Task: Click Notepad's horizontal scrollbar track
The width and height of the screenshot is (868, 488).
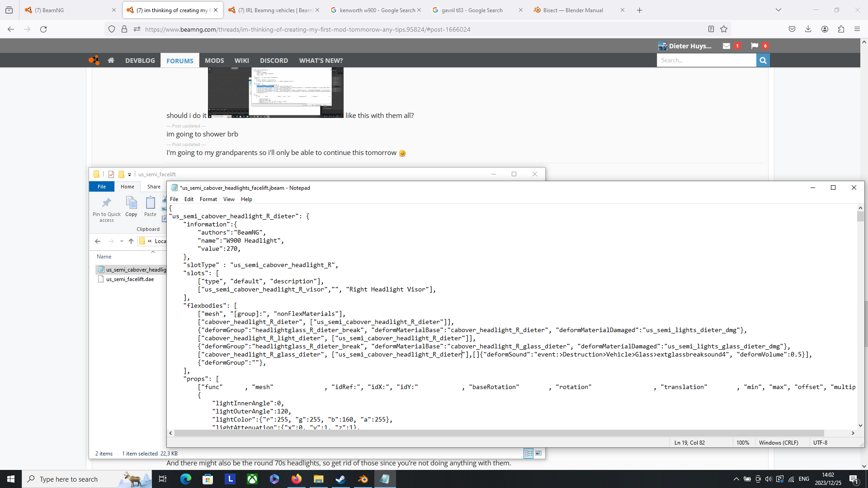Action: [x=836, y=433]
